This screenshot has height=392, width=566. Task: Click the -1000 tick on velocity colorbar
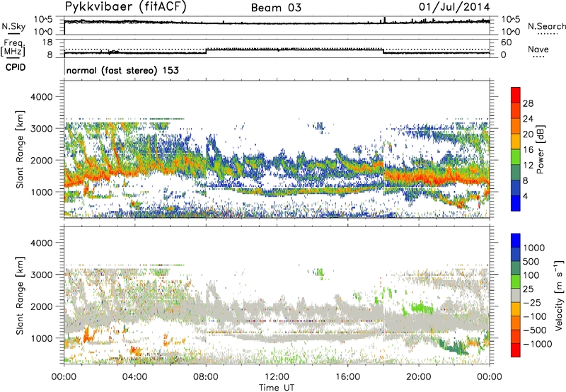coord(538,344)
